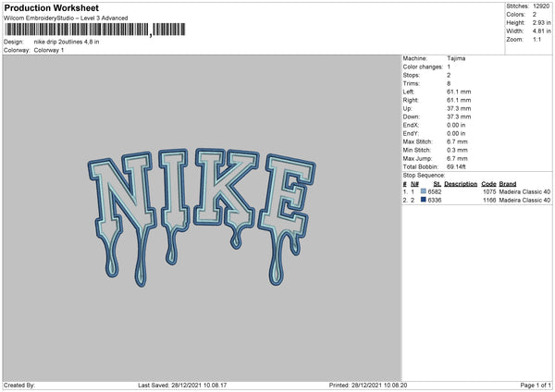Click the 'Stops:' label
Image resolution: width=555 pixels, height=392 pixels.
click(x=412, y=75)
